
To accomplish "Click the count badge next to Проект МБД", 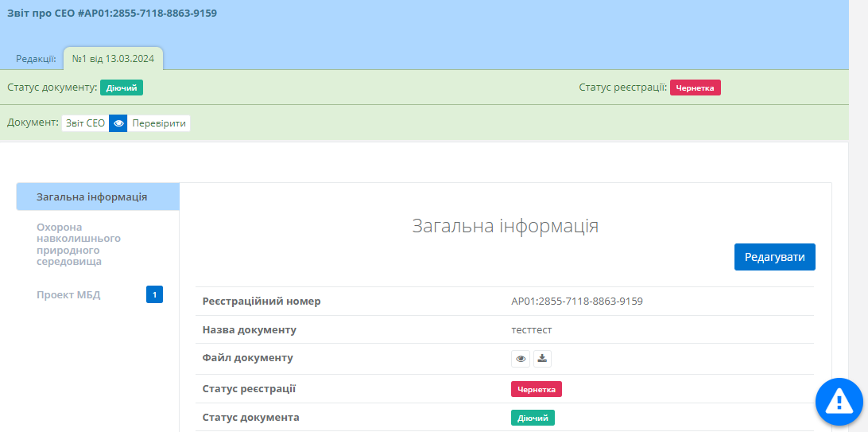I will (154, 295).
